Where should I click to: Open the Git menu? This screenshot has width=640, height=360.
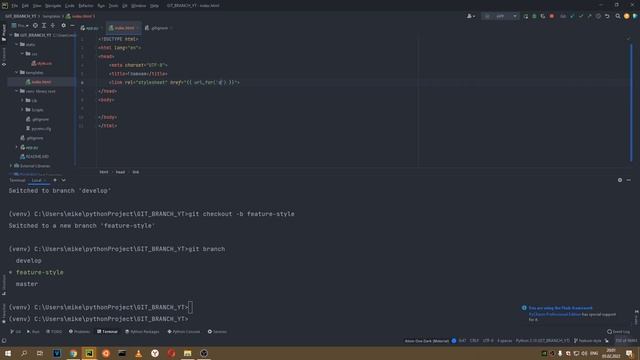[125, 6]
